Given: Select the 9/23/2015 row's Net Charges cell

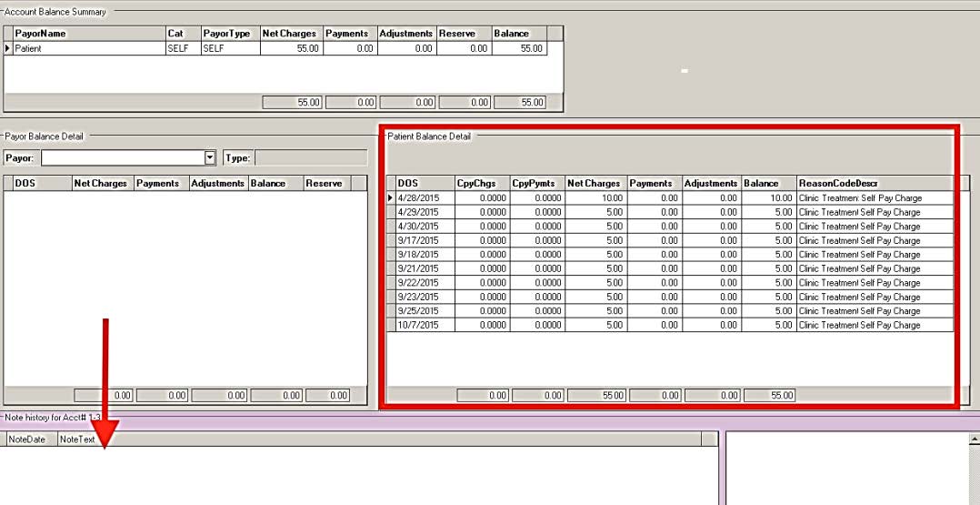Looking at the screenshot, I should pyautogui.click(x=595, y=297).
